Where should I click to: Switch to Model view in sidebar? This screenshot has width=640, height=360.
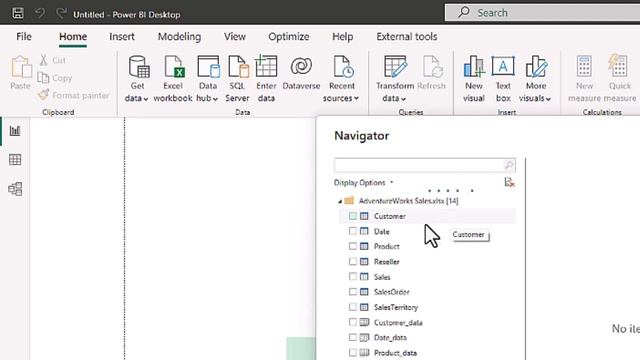[x=15, y=189]
